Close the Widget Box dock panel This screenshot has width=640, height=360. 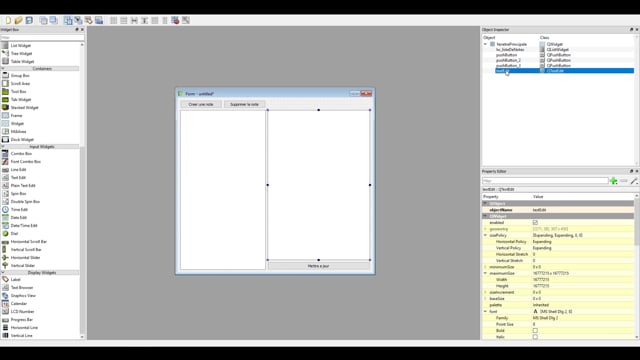pyautogui.click(x=82, y=30)
